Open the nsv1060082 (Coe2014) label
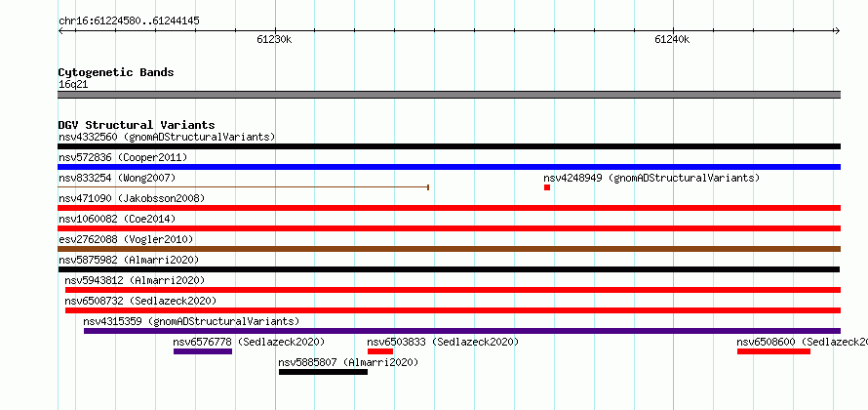 click(117, 219)
